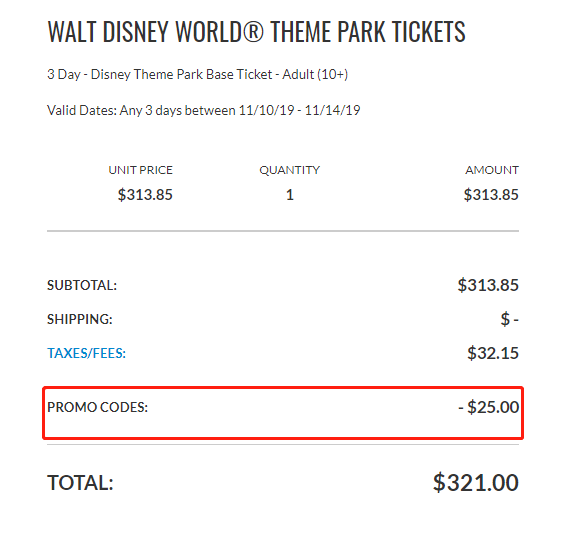Click the quantity value 1
Screen dimensions: 567x533
click(x=290, y=195)
